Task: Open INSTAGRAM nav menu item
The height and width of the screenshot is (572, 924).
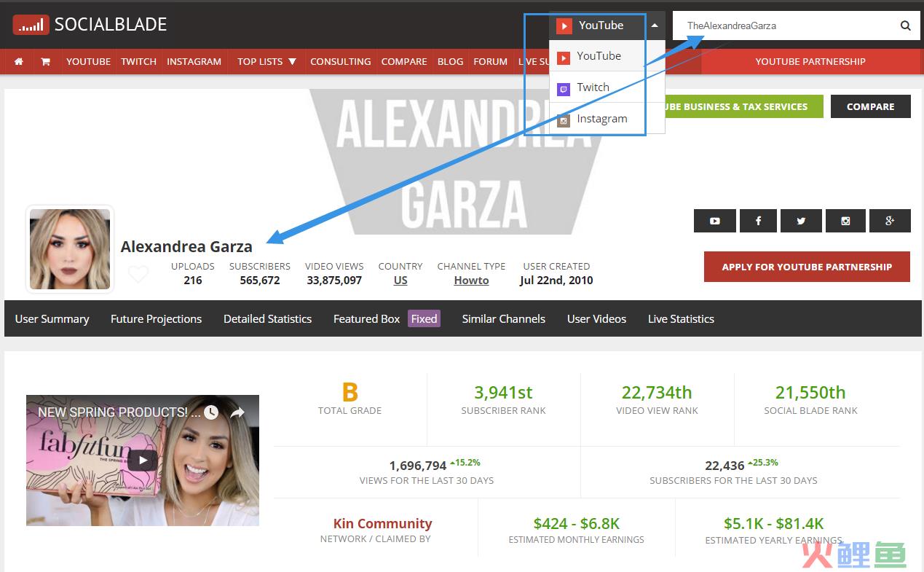Action: coord(194,61)
